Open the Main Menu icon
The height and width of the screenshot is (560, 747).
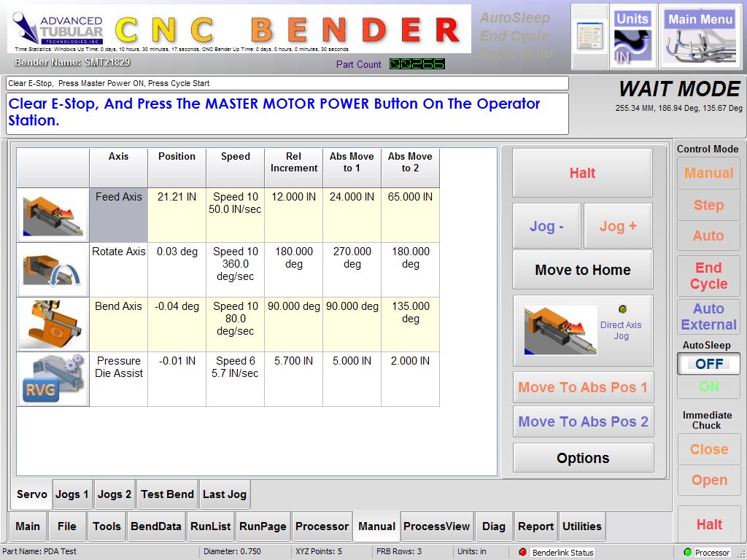click(x=700, y=36)
